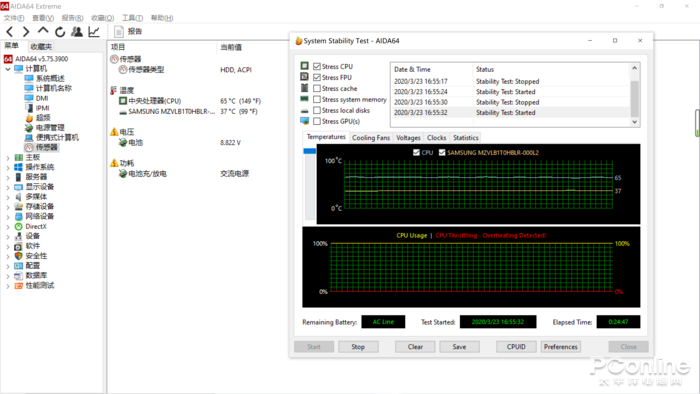Enable the Stress cache checkbox
700x394 pixels.
click(x=317, y=88)
